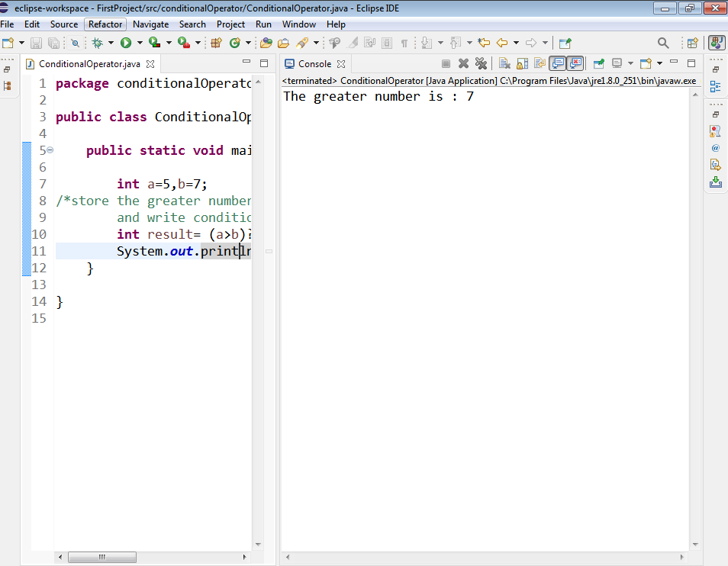Toggle Skip All Breakpoints icon
Image resolution: width=728 pixels, height=566 pixels.
click(75, 43)
